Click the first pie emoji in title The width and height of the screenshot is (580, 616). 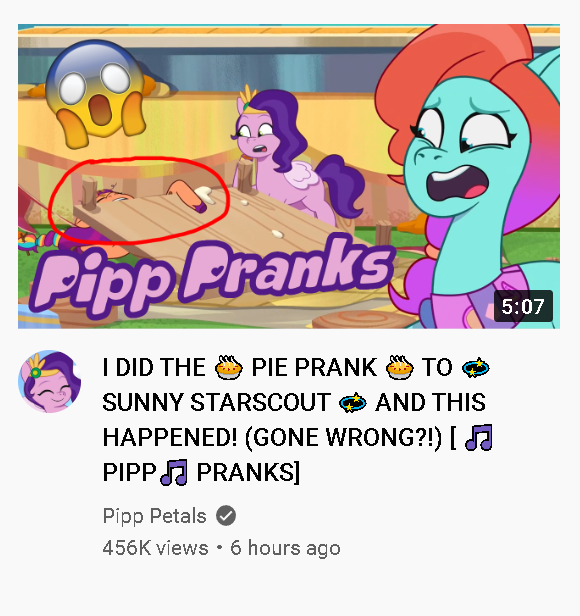click(x=229, y=367)
